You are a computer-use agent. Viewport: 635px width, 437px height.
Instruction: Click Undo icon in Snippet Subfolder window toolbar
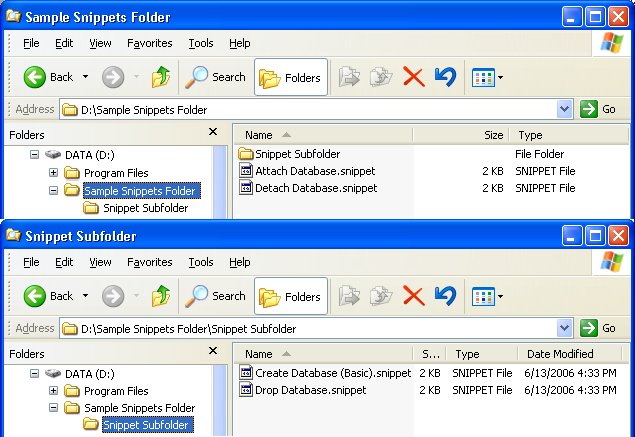[x=445, y=296]
